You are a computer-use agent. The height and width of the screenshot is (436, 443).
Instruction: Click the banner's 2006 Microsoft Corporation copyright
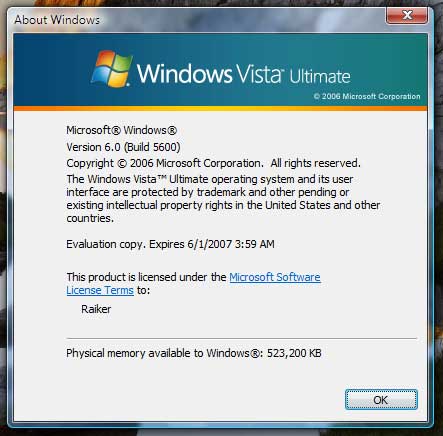pos(367,96)
